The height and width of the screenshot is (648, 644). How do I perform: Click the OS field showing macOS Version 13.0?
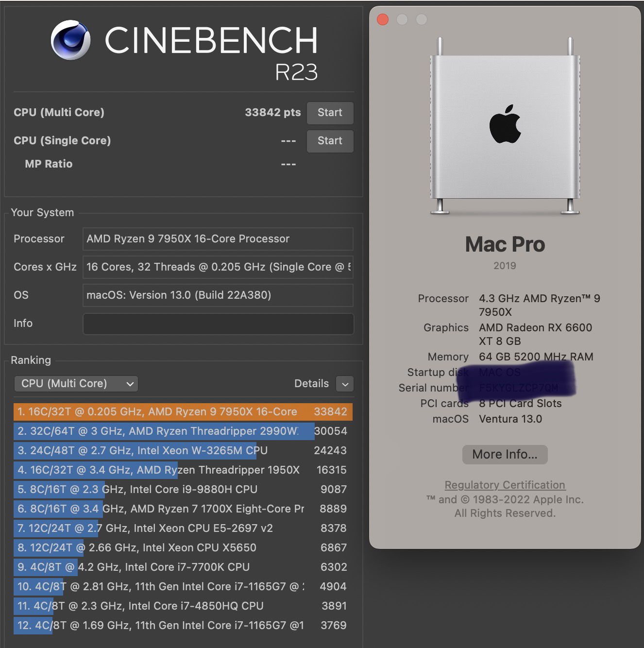click(218, 295)
